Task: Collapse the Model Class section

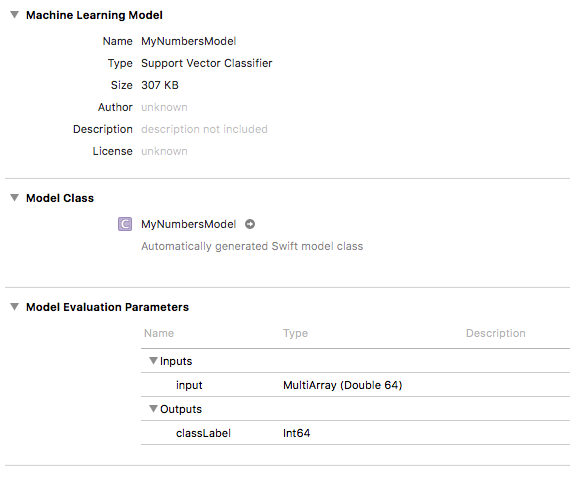Action: click(15, 198)
